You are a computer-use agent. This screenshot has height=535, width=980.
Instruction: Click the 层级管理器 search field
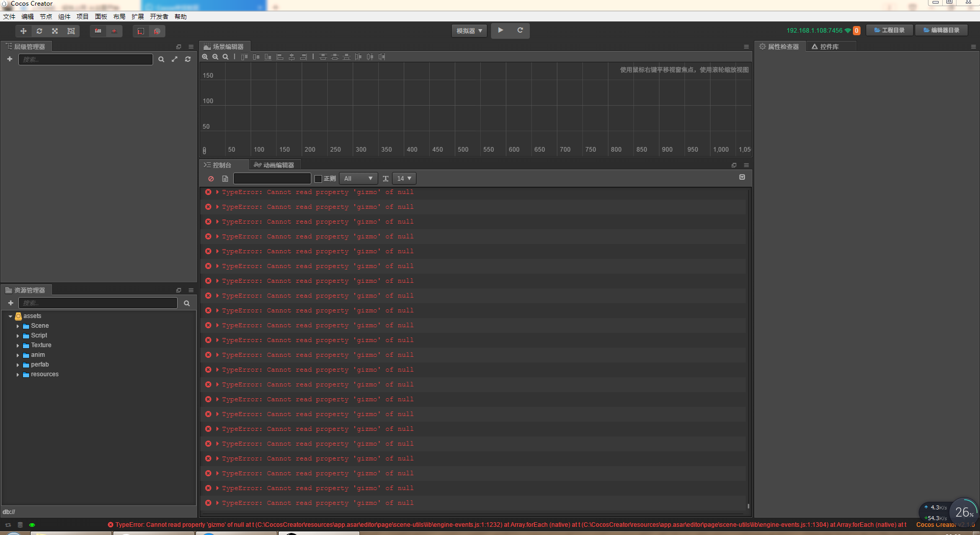pyautogui.click(x=86, y=60)
